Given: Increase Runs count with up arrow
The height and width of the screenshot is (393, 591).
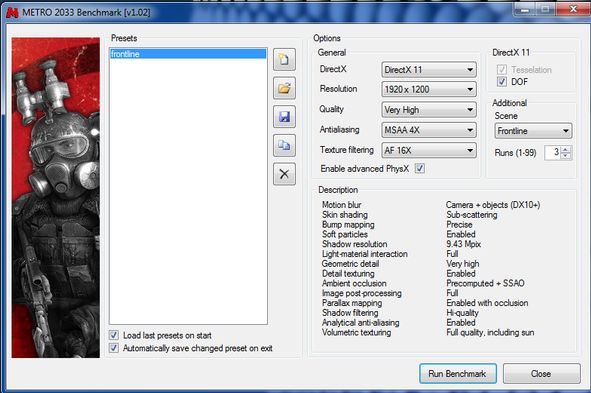Looking at the screenshot, I should (565, 149).
